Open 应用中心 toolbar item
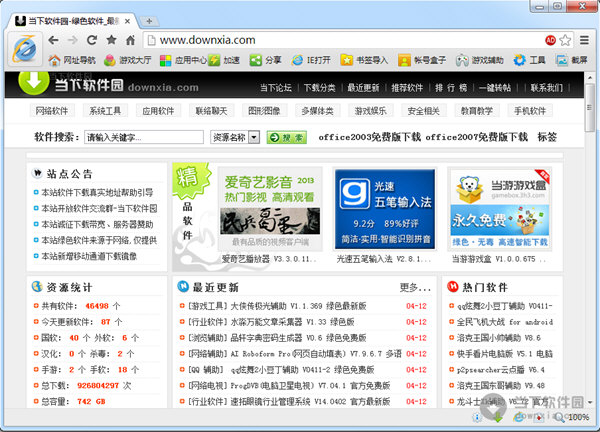 tap(183, 60)
